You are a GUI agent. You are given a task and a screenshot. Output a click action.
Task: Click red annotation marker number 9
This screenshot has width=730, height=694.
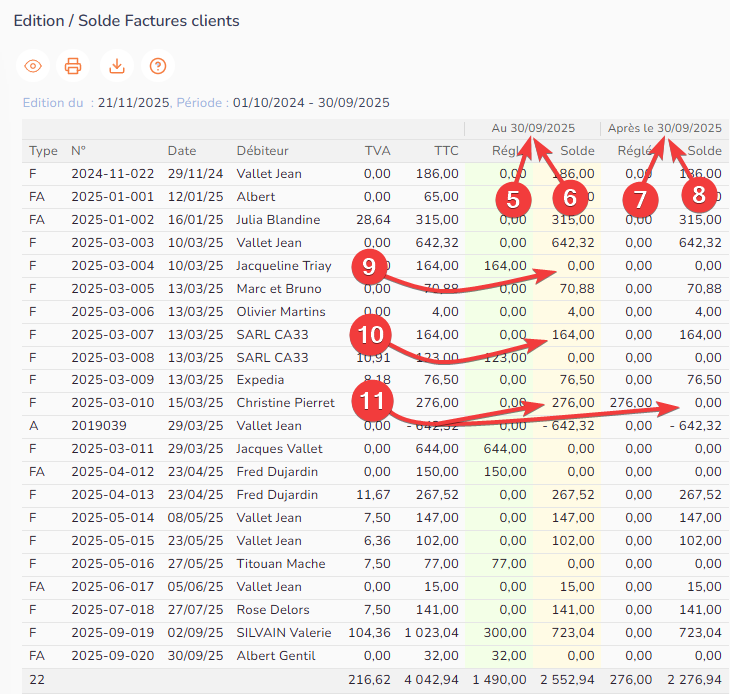click(x=369, y=268)
